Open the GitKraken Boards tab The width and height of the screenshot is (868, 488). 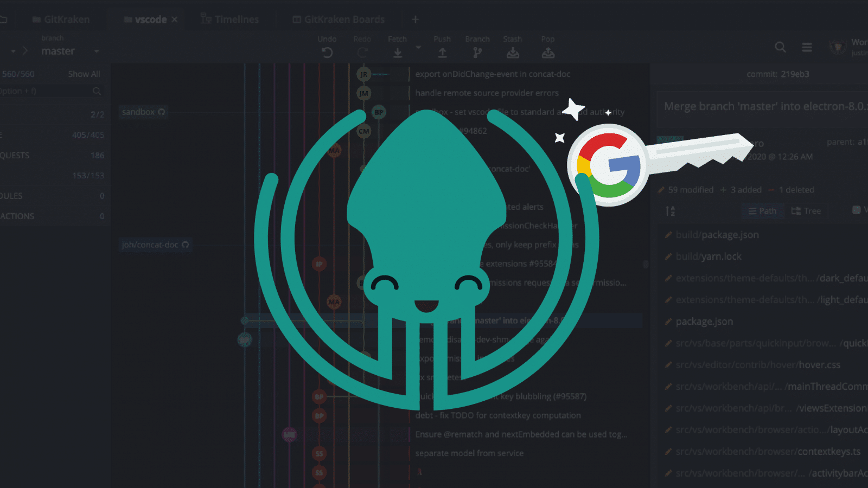(x=339, y=20)
